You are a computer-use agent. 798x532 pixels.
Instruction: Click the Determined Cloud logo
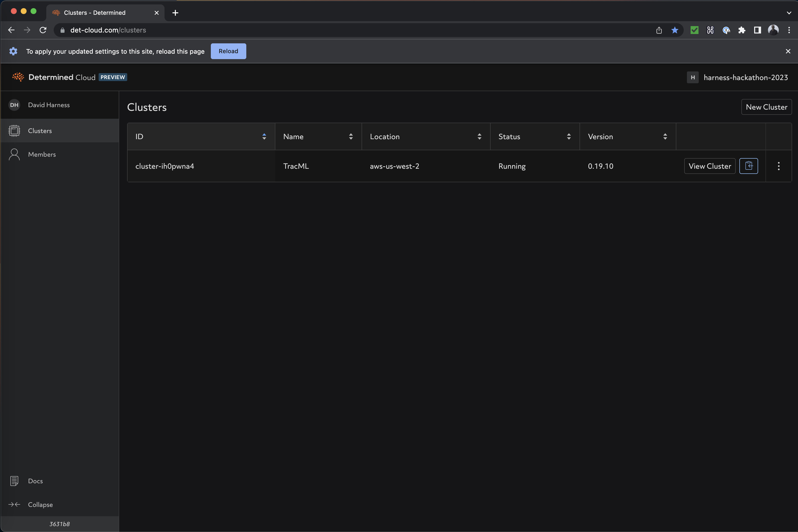(18, 77)
